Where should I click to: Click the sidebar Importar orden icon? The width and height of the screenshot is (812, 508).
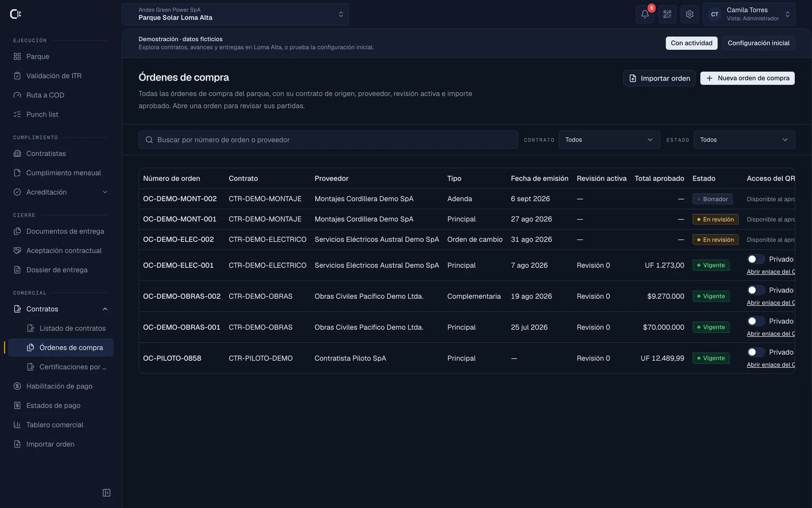(17, 444)
